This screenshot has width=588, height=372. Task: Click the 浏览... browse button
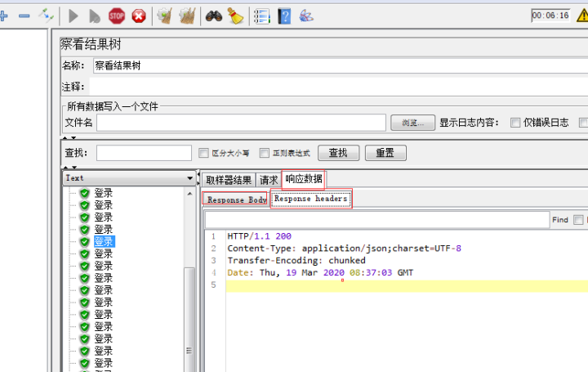coord(412,123)
